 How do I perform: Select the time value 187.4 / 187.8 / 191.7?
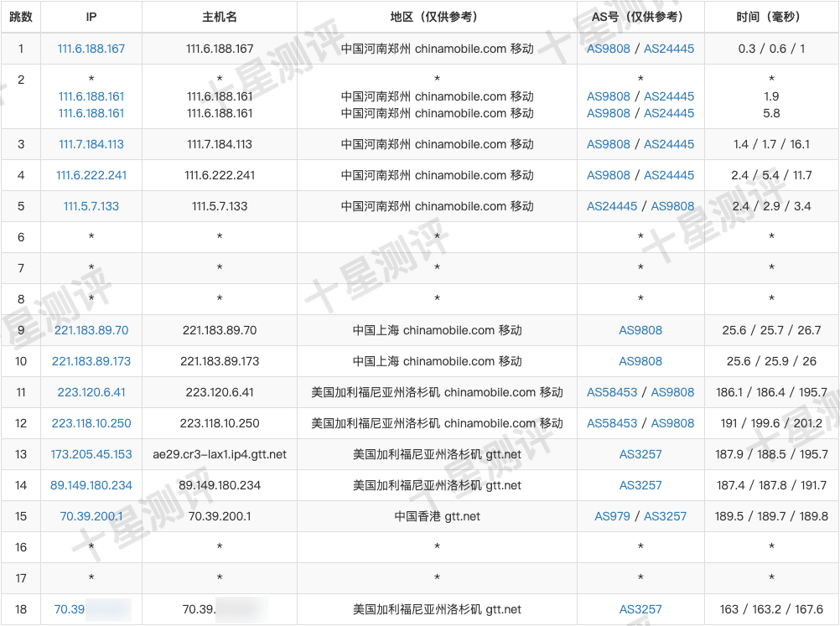pyautogui.click(x=771, y=486)
